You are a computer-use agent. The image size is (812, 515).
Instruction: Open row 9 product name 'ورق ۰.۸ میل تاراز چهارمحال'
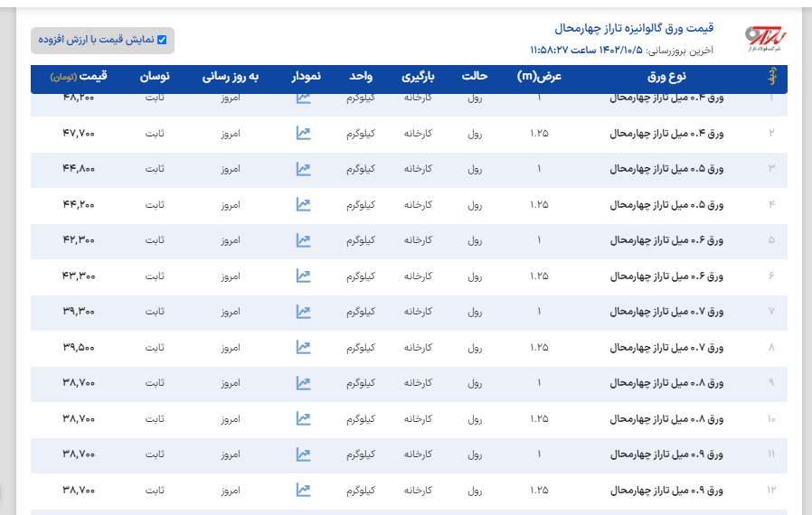click(x=666, y=383)
